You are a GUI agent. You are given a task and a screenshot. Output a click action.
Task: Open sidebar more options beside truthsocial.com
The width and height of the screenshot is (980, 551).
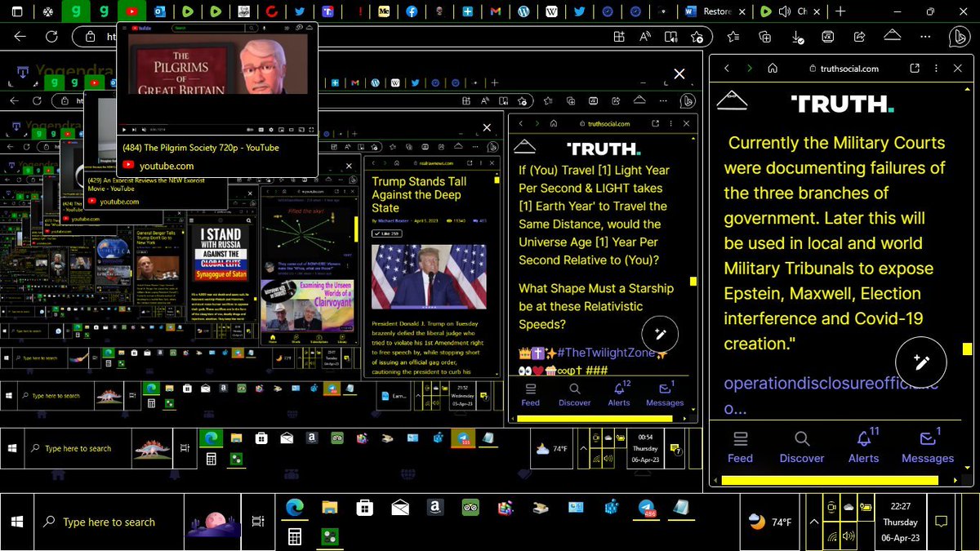937,69
